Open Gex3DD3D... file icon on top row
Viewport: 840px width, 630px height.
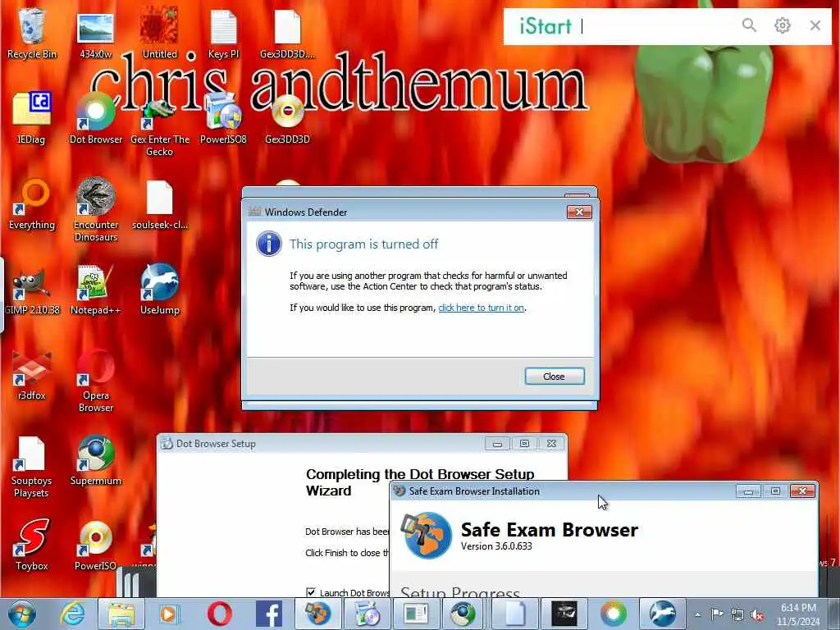288,33
